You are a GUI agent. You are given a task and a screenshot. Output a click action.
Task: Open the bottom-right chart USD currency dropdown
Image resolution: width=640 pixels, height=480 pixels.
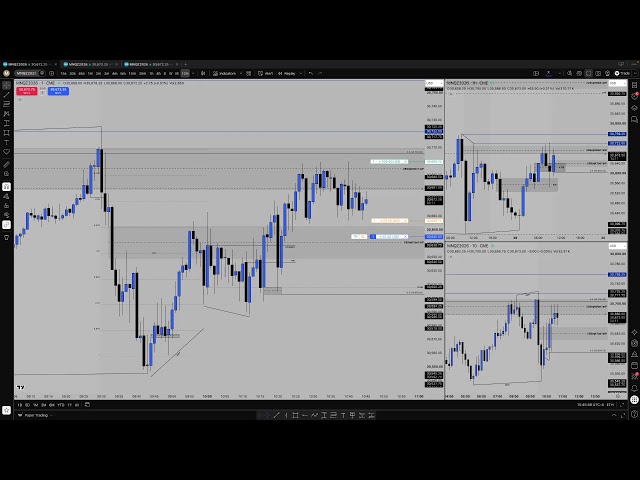pyautogui.click(x=617, y=246)
